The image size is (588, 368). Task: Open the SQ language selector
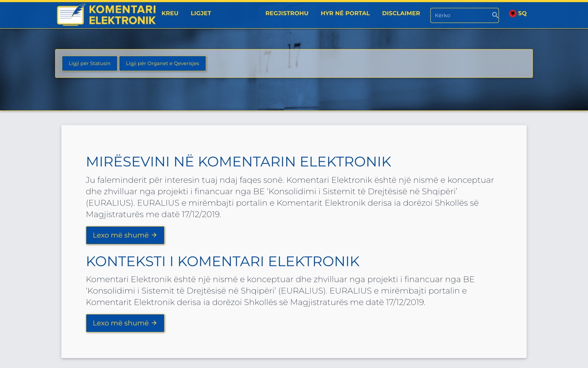(518, 13)
